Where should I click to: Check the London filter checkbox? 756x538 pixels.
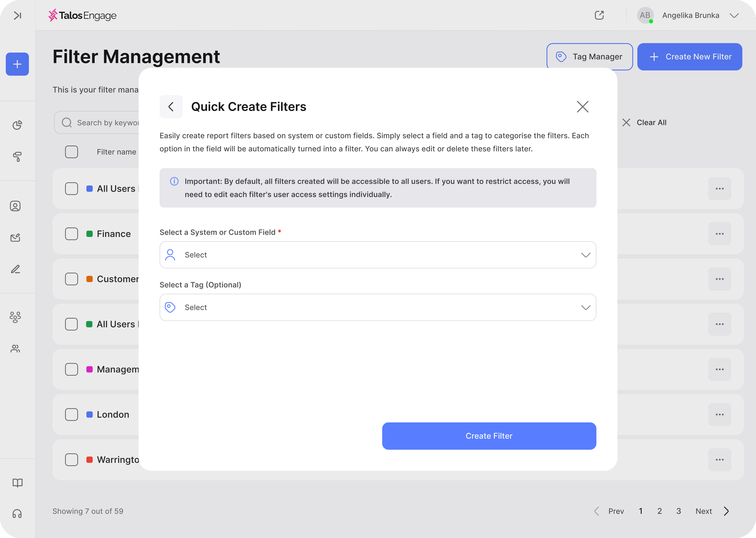pyautogui.click(x=71, y=415)
